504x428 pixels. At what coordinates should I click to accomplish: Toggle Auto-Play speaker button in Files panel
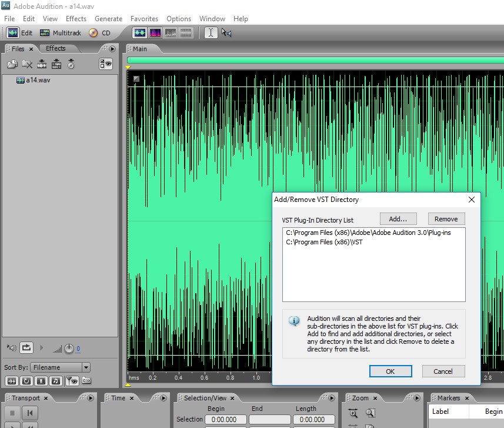12,348
